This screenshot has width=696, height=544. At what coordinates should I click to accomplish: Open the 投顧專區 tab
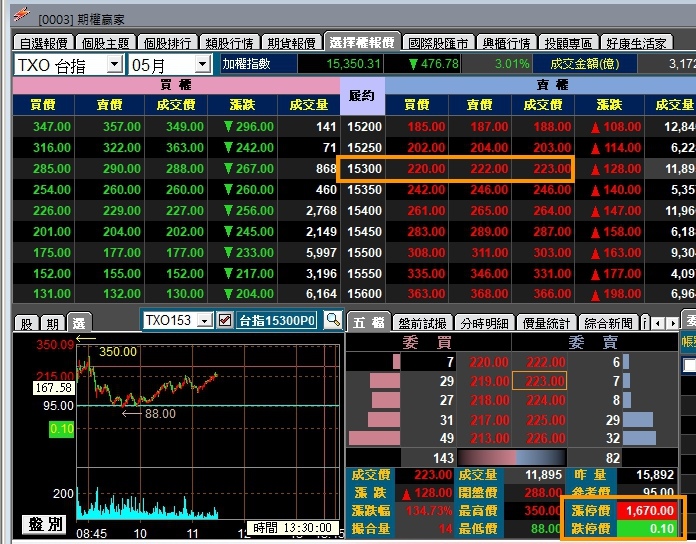coord(569,43)
